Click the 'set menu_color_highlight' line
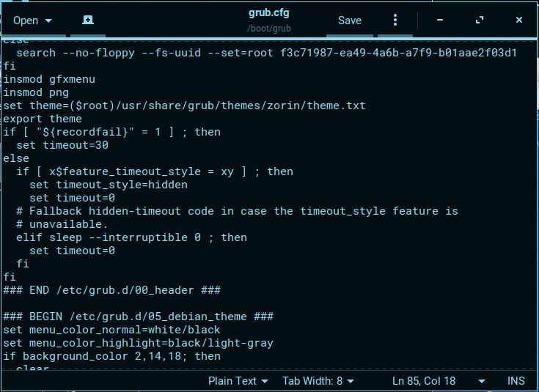The width and height of the screenshot is (539, 392). click(x=138, y=343)
